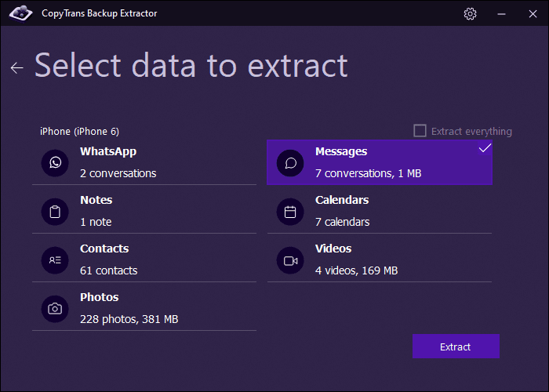Choose the Contacts title label

104,249
